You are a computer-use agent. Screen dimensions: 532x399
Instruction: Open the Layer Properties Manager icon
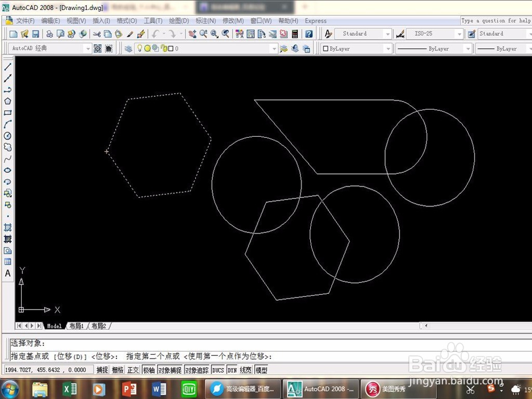point(128,48)
